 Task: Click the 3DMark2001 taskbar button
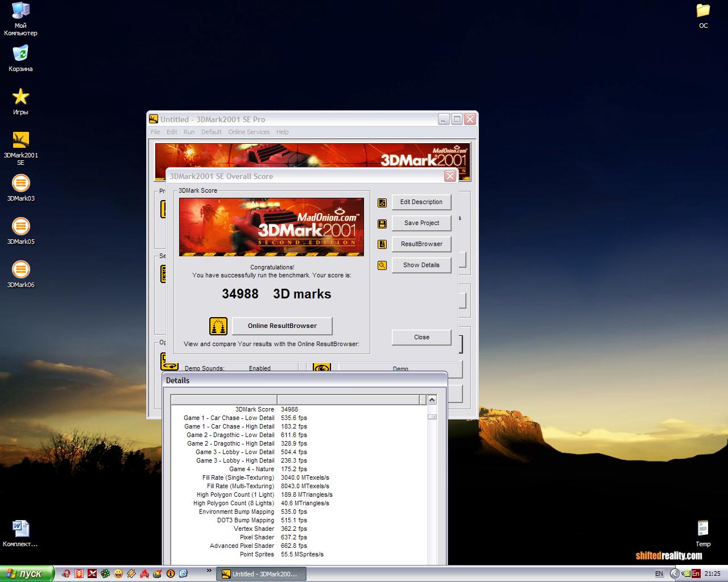coord(262,574)
